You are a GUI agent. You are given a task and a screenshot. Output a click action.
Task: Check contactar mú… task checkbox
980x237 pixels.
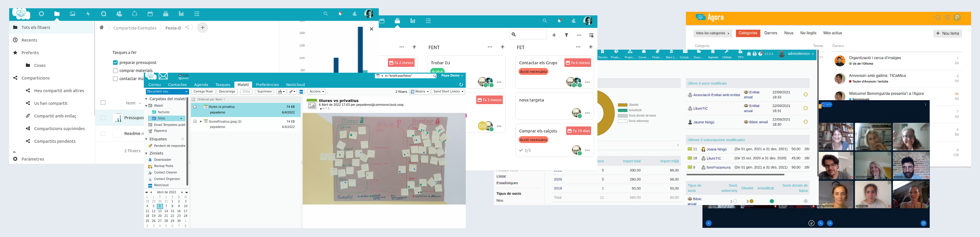[x=115, y=79]
